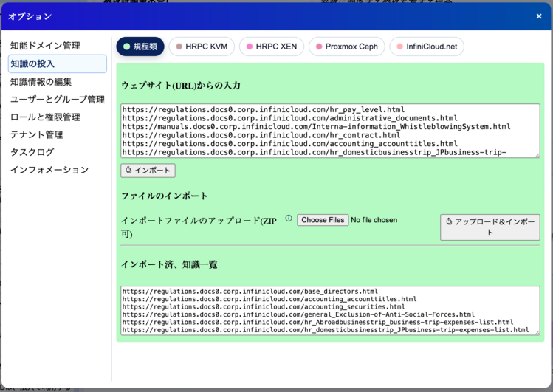Viewport: 553px width, 392px height.
Task: Click inside the imported knowledge list box
Action: point(329,311)
